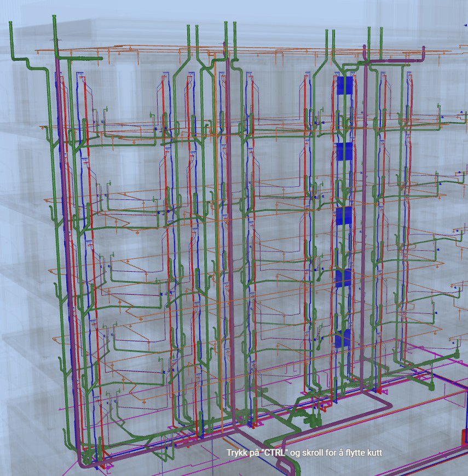Click the green pipe end cap at lower right

[x=431, y=387]
